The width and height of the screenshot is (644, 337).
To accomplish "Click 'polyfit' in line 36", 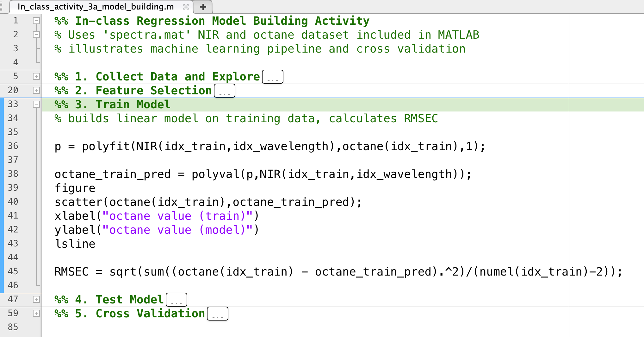I will pos(106,146).
